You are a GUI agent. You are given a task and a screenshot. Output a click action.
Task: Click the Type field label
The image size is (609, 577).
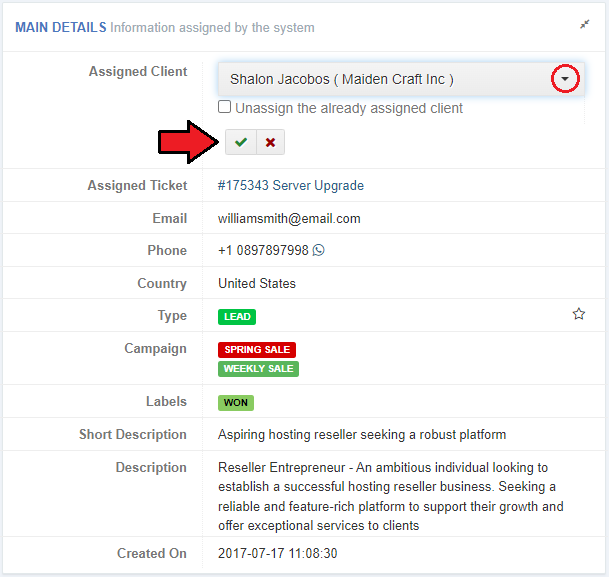[x=172, y=316]
